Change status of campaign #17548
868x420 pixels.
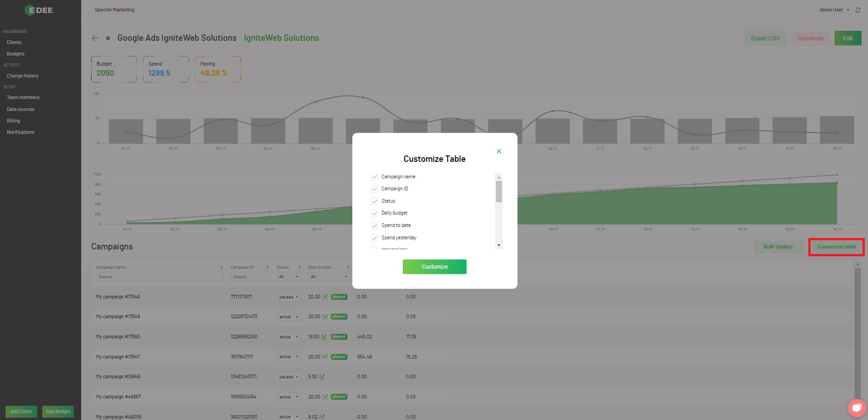(x=289, y=297)
